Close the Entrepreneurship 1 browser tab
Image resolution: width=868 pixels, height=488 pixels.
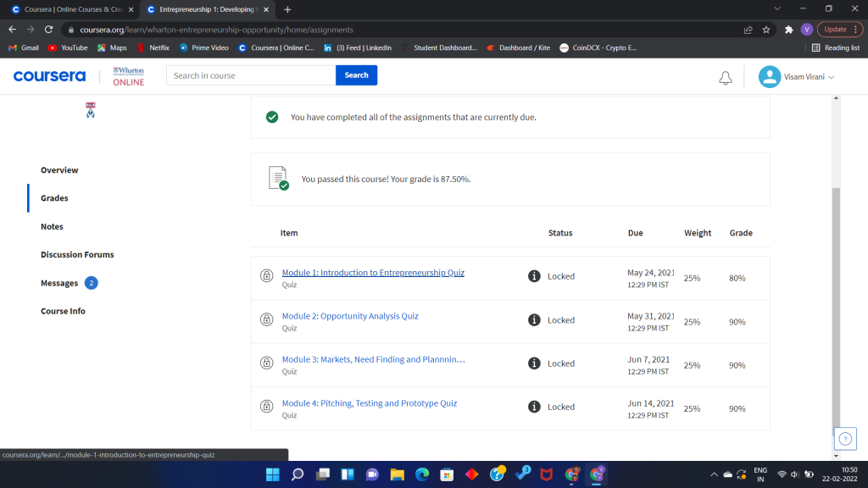(266, 9)
